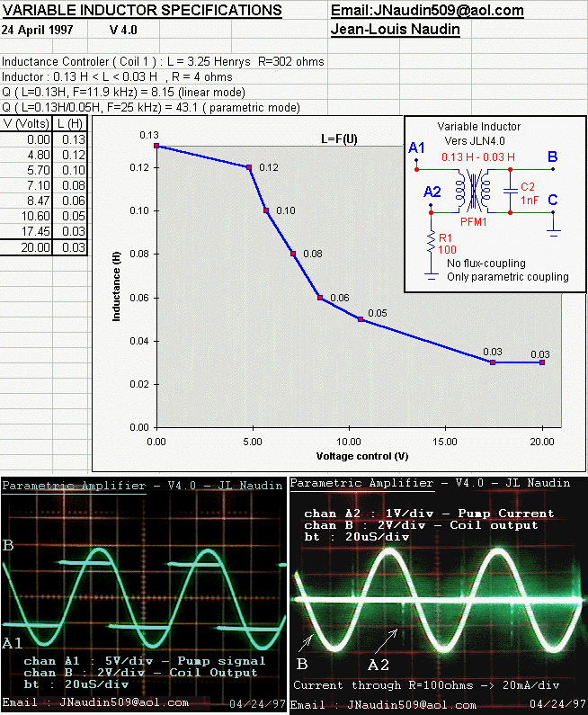Open the right oscilloscope image showing Pump Current
Screen dimensions: 588x715
[438, 594]
